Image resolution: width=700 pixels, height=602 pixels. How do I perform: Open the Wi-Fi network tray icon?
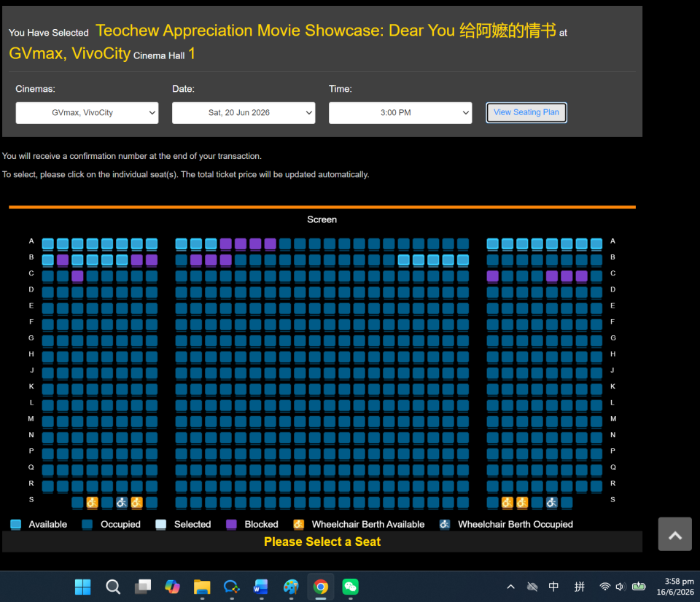pyautogui.click(x=605, y=587)
